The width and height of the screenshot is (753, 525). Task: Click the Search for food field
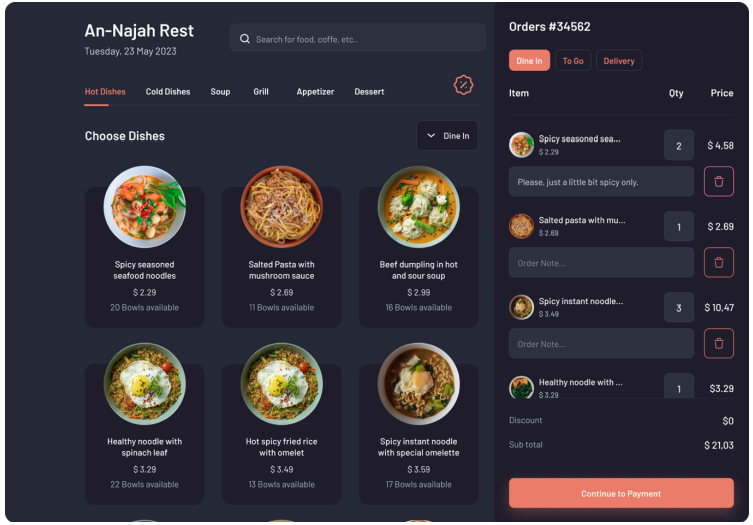[357, 38]
